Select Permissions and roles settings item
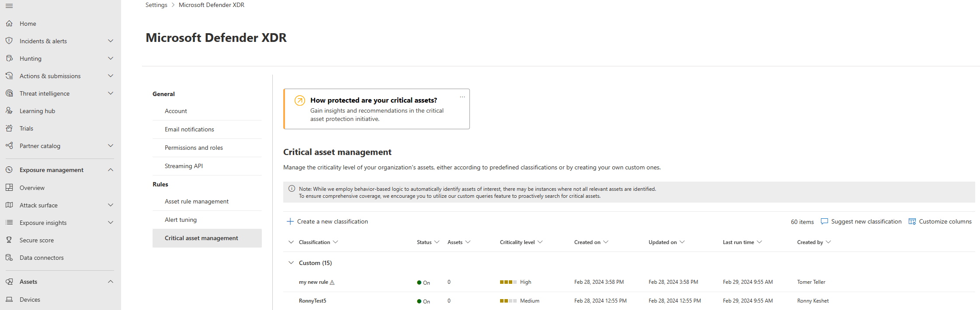 click(194, 148)
